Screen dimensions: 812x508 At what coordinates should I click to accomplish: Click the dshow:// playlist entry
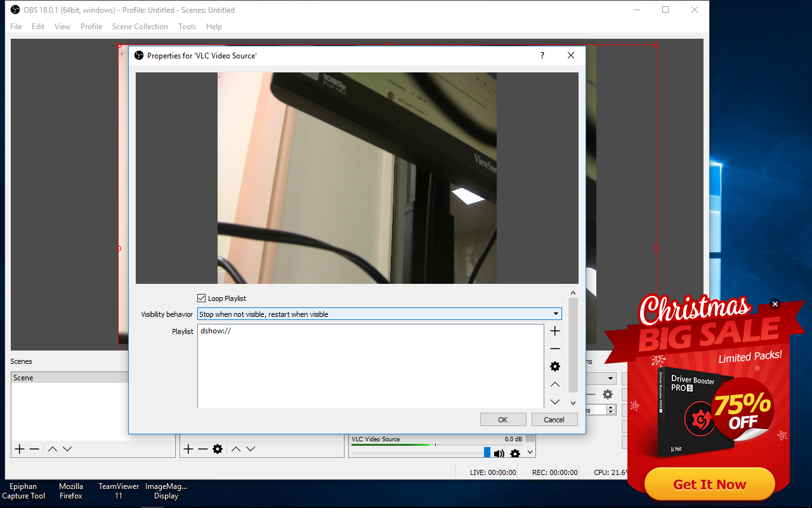216,331
